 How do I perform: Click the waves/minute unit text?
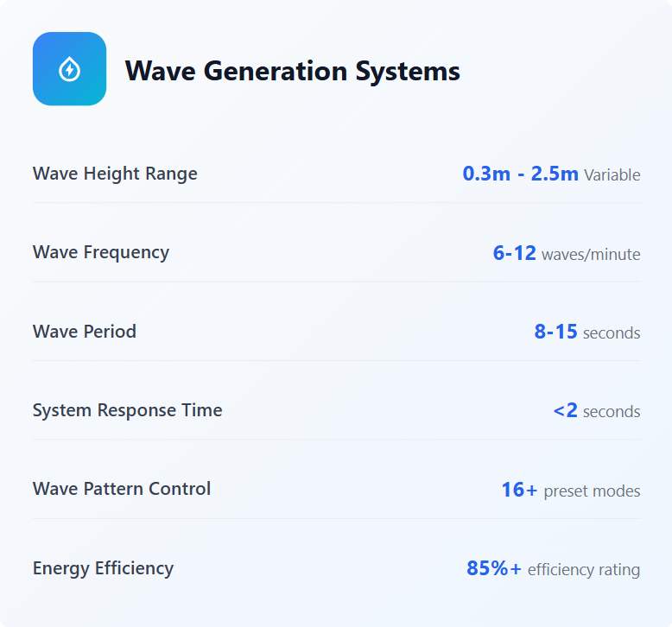pos(591,255)
